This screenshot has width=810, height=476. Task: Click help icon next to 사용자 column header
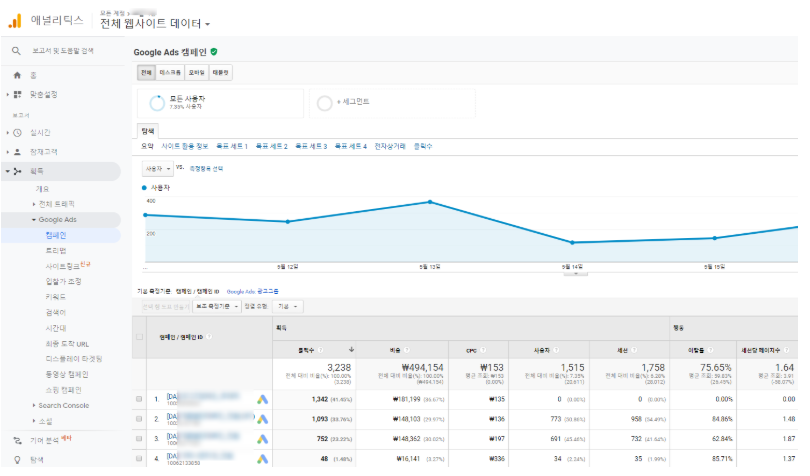point(556,350)
